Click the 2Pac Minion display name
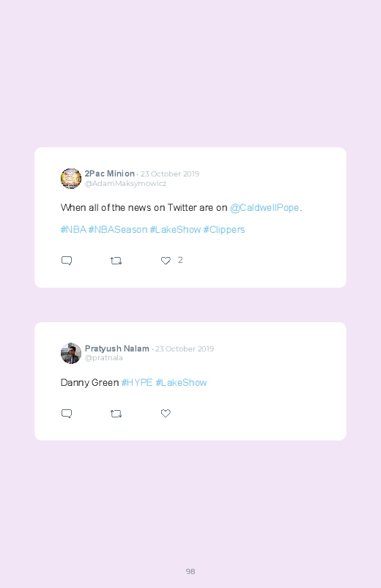Screen dimensions: 381x588 (x=110, y=174)
